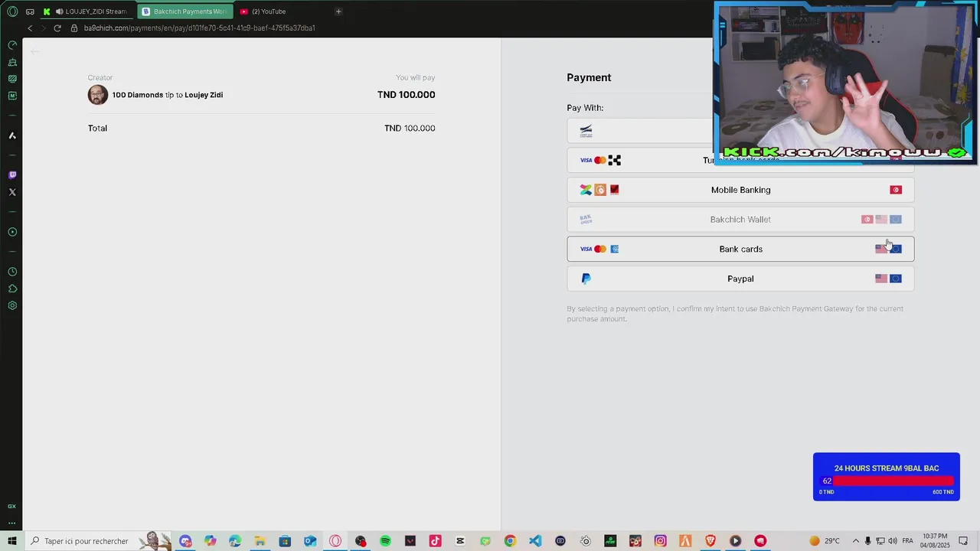Open Visual Studio Code from taskbar
Screen dimensions: 980x551
coord(535,541)
